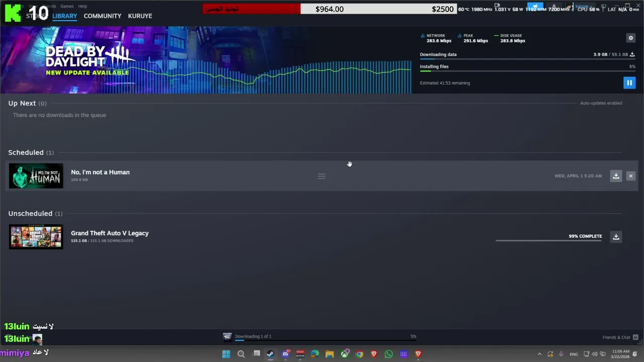Image resolution: width=644 pixels, height=362 pixels.
Task: Click the Network 283.6 Mbps stat
Action: [x=436, y=38]
